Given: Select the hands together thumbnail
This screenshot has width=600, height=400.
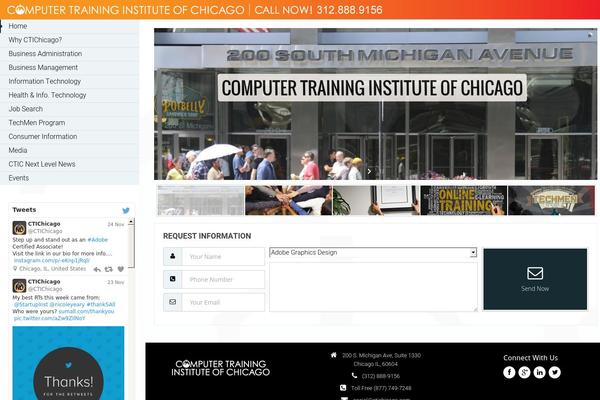Looking at the screenshot, I should 289,200.
